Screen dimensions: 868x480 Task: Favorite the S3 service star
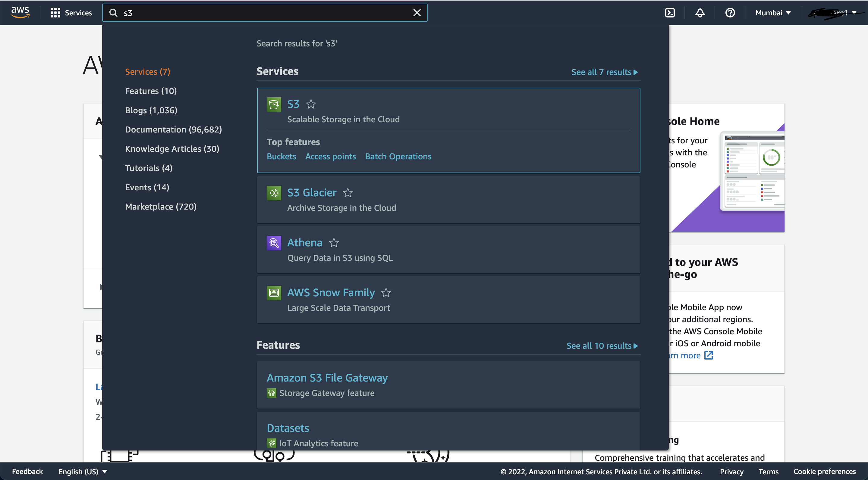311,104
